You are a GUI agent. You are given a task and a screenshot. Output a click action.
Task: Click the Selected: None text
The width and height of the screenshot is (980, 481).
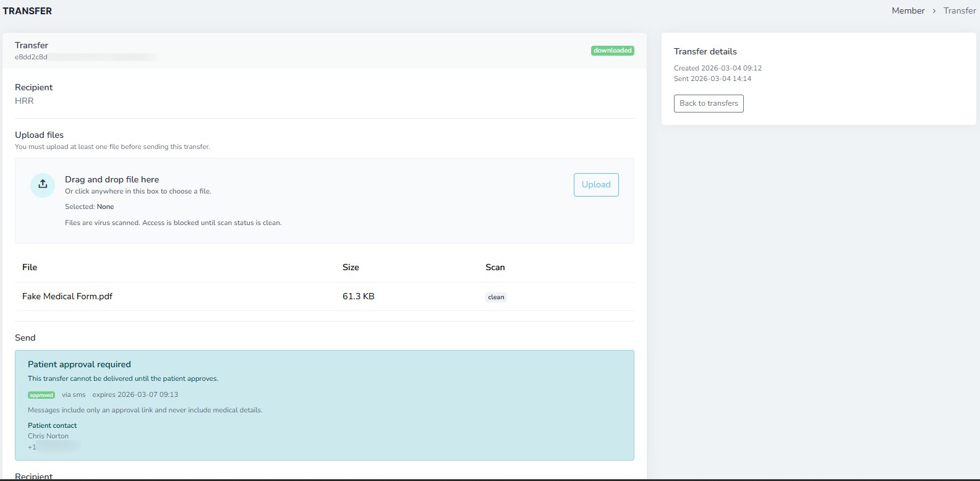[x=90, y=206]
